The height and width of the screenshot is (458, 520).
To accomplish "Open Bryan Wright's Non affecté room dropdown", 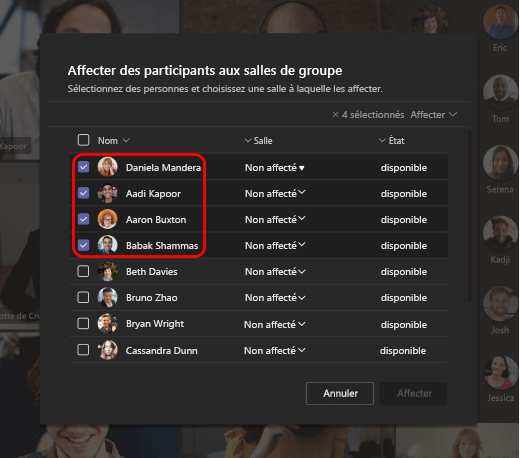I will pos(274,324).
